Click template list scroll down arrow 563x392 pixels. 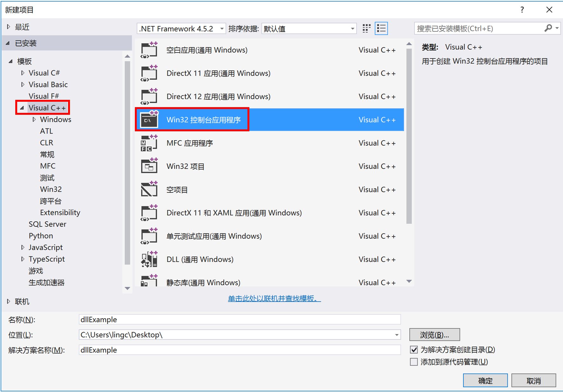pos(409,281)
